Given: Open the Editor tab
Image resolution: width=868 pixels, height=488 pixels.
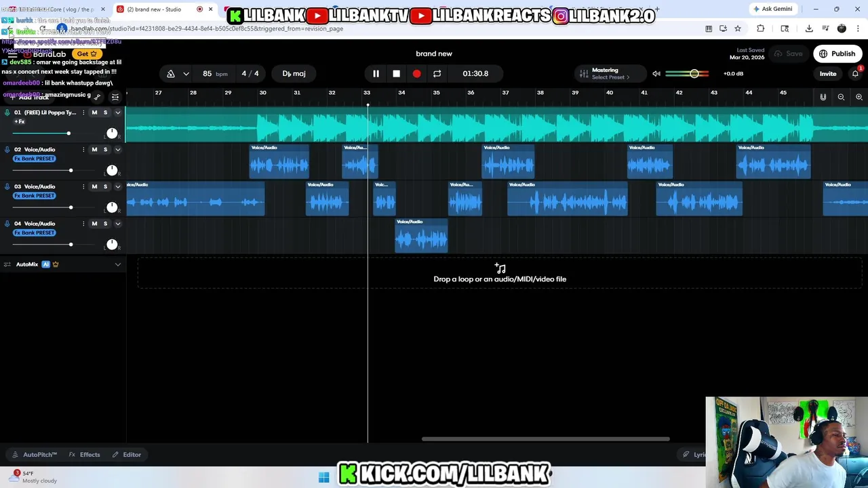Looking at the screenshot, I should tap(127, 455).
